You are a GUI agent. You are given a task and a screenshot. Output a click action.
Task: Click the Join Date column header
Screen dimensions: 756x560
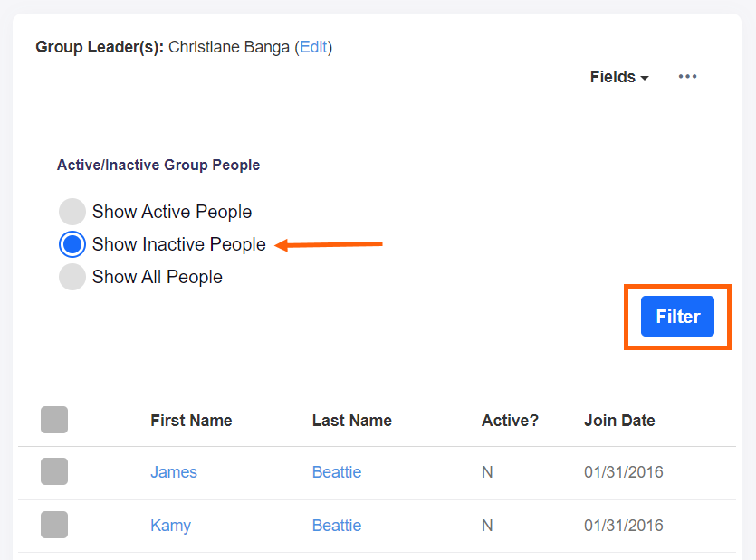pyautogui.click(x=619, y=420)
